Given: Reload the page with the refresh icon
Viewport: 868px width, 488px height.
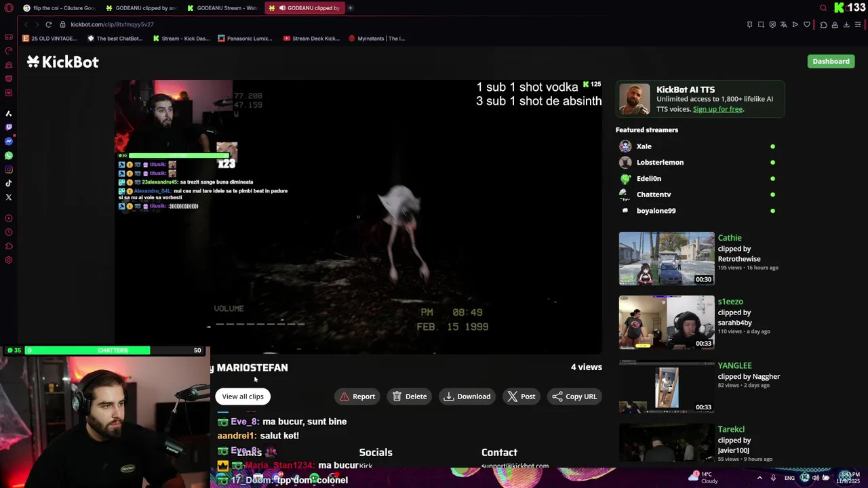Looking at the screenshot, I should 49,24.
